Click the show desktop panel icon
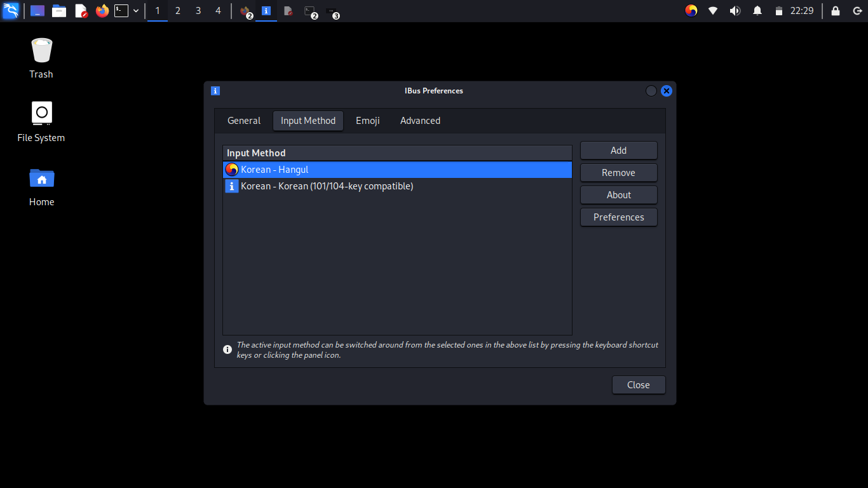Screen dimensions: 868x488 point(37,11)
